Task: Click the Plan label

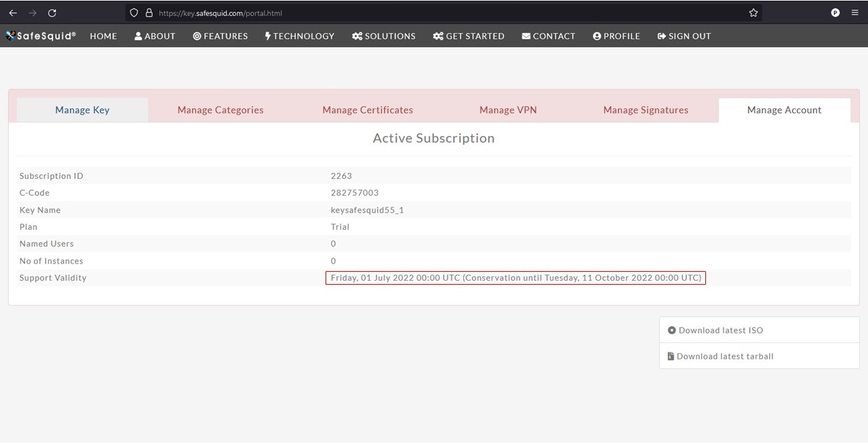Action: point(28,226)
